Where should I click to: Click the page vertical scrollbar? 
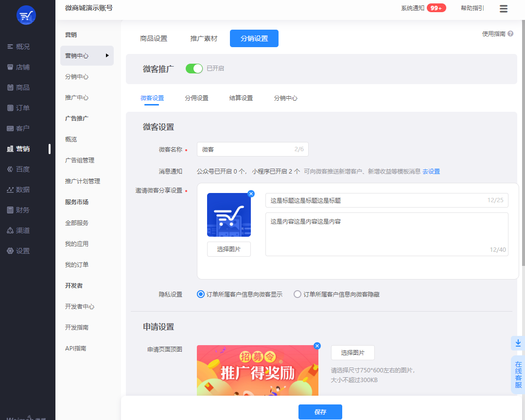[x=523, y=146]
